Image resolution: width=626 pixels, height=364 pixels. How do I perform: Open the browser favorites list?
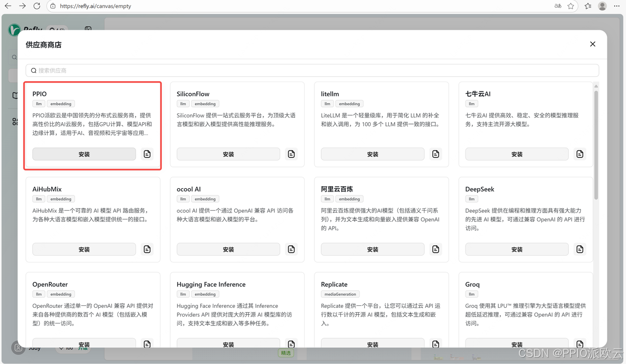point(588,6)
